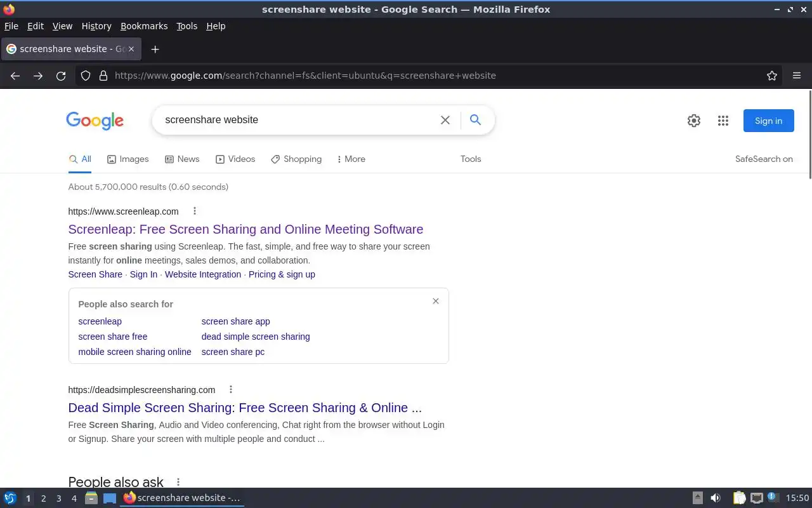Search for screen share free
The image size is (812, 508).
pyautogui.click(x=112, y=337)
